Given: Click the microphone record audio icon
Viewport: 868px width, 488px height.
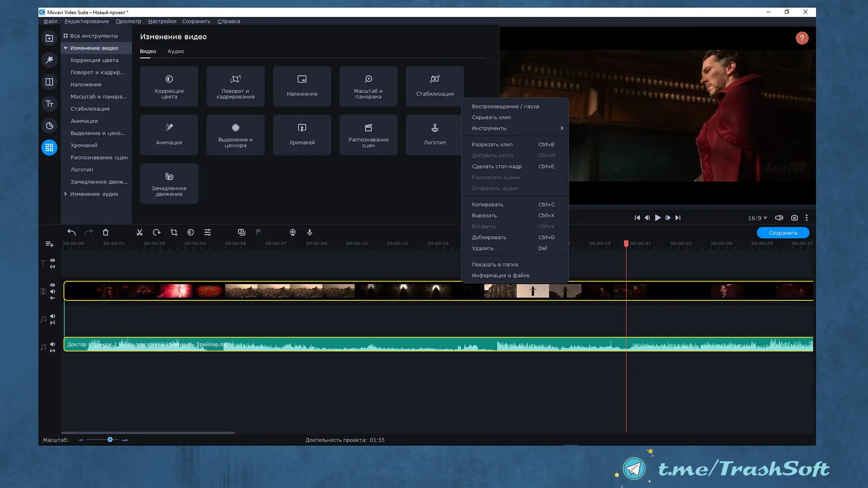Looking at the screenshot, I should [x=310, y=232].
